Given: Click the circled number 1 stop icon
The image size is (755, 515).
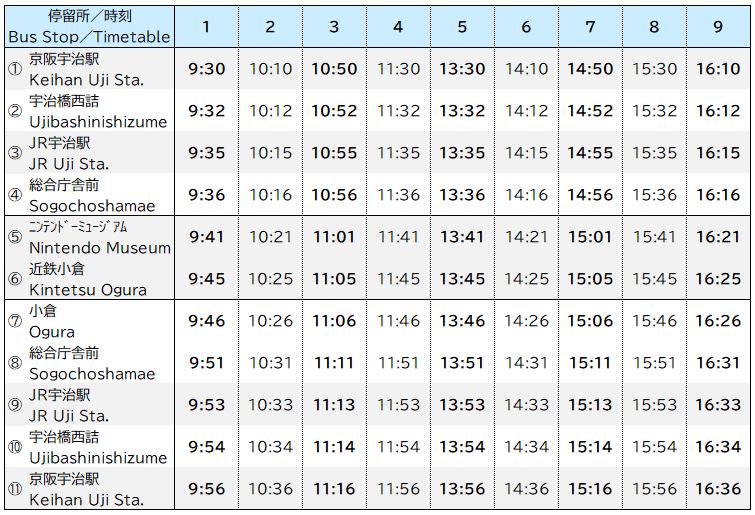Looking at the screenshot, I should pos(15,69).
